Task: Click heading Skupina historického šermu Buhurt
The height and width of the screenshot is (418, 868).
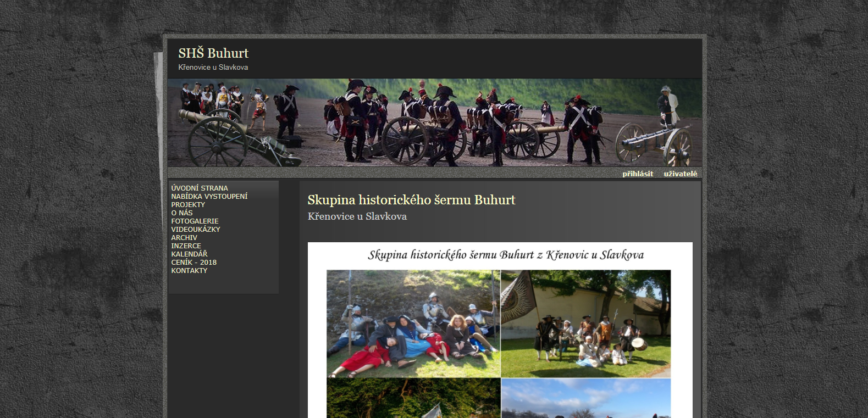Action: pyautogui.click(x=411, y=200)
